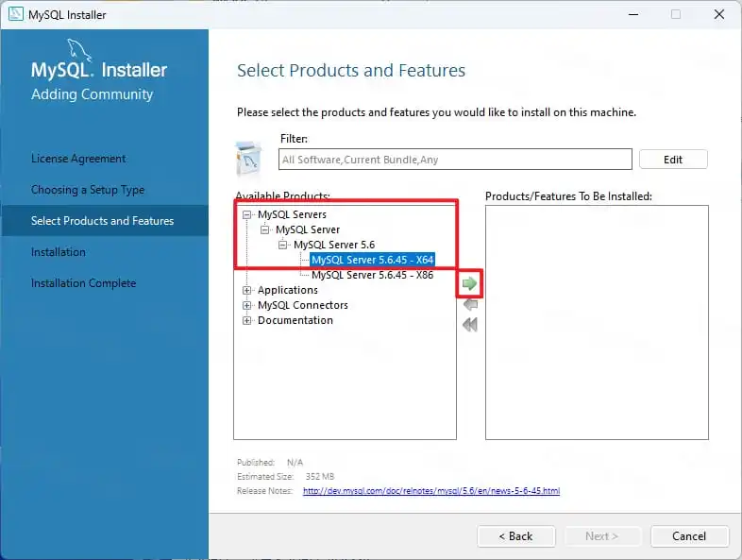742x560 pixels.
Task: Click the Cancel button
Action: 689,536
